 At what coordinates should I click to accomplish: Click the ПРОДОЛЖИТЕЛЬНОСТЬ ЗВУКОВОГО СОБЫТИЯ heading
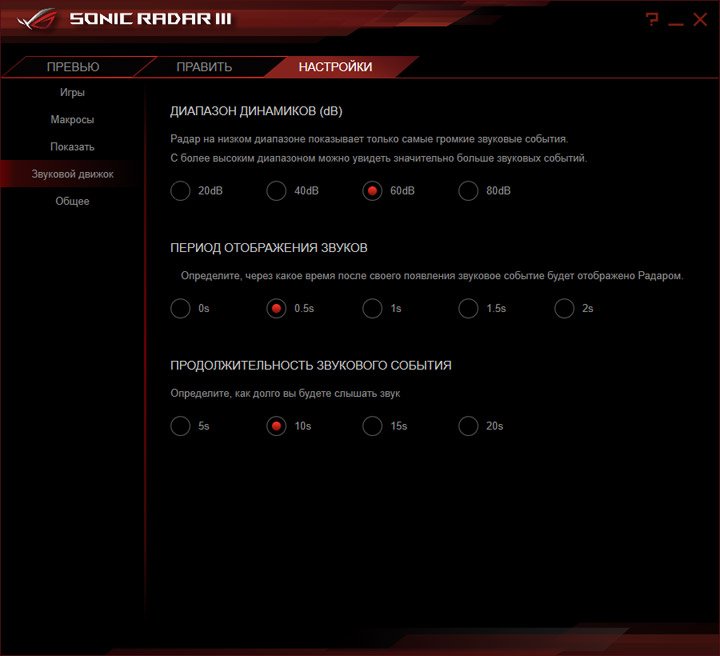pyautogui.click(x=311, y=365)
